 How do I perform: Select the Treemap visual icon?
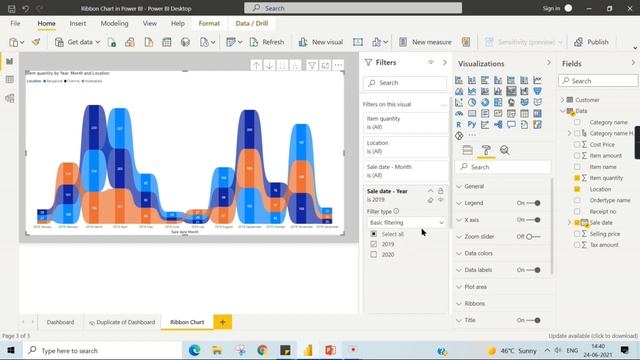[498, 102]
